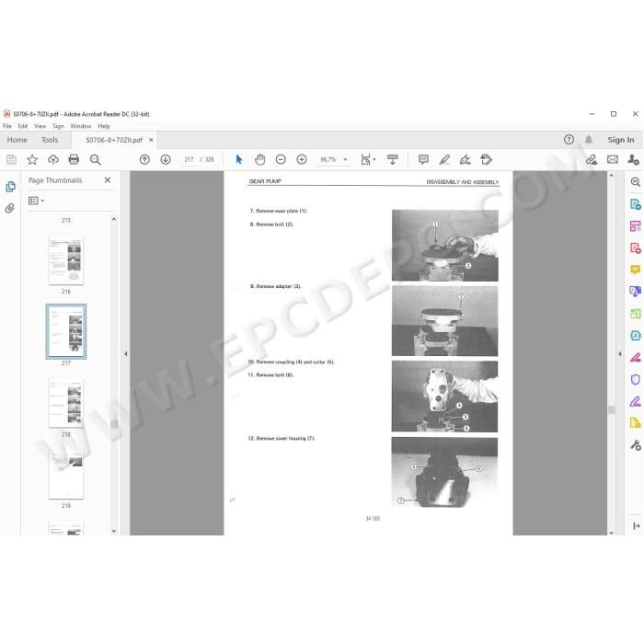Toggle page thumbnails panel icon

10,187
